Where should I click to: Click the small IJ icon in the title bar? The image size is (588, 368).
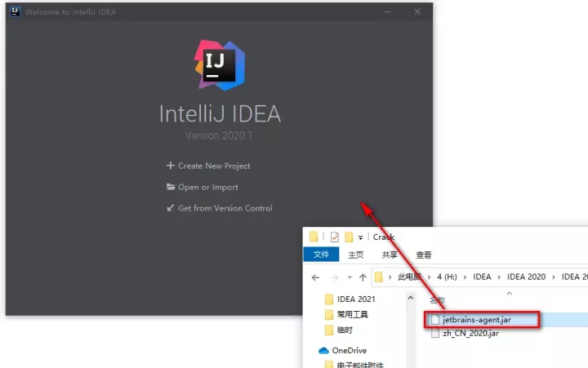coord(16,12)
